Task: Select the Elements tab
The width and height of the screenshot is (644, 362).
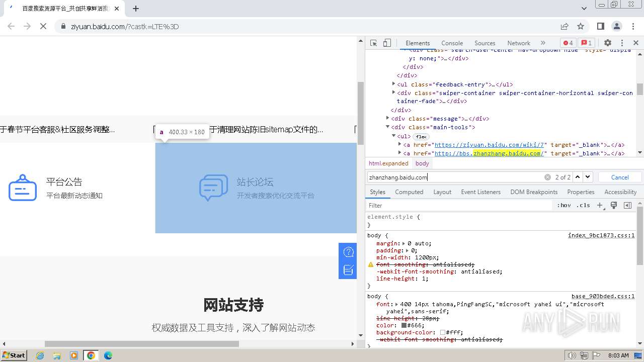Action: click(418, 43)
